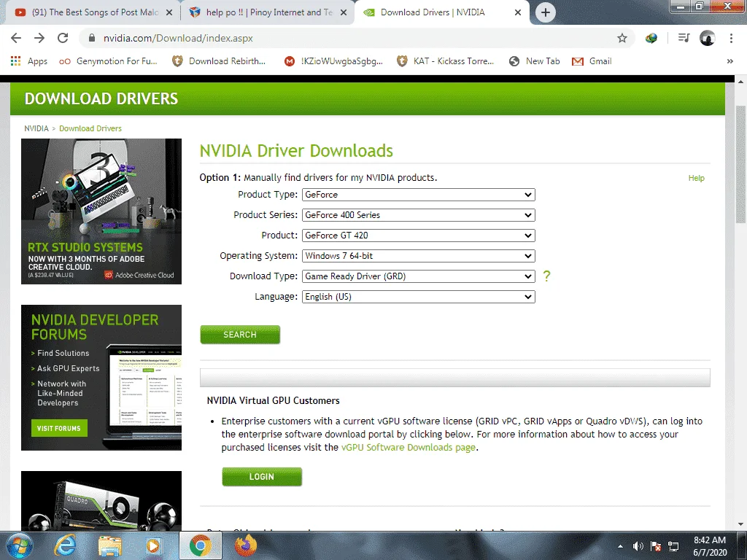The height and width of the screenshot is (560, 747).
Task: Show more bookmarks with the double chevron
Action: coord(729,61)
